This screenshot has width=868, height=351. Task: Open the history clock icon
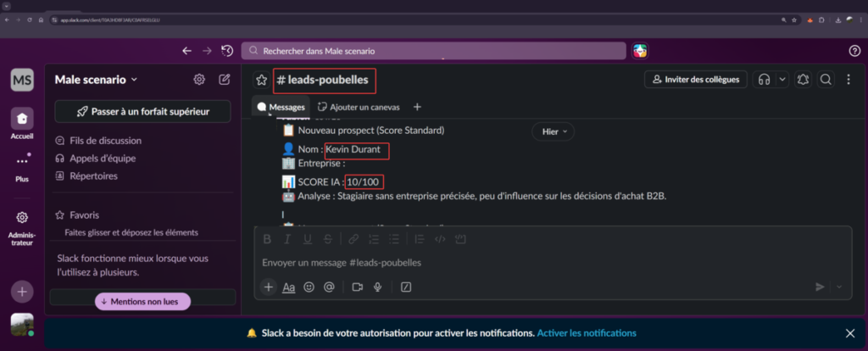tap(227, 51)
